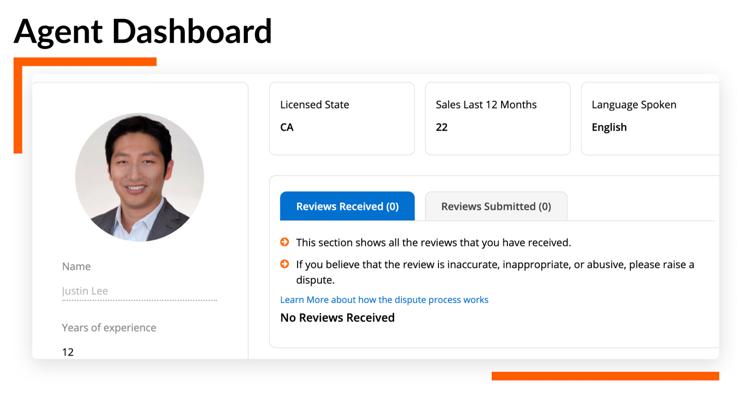Click the Sales Last 12 Months card

click(498, 118)
